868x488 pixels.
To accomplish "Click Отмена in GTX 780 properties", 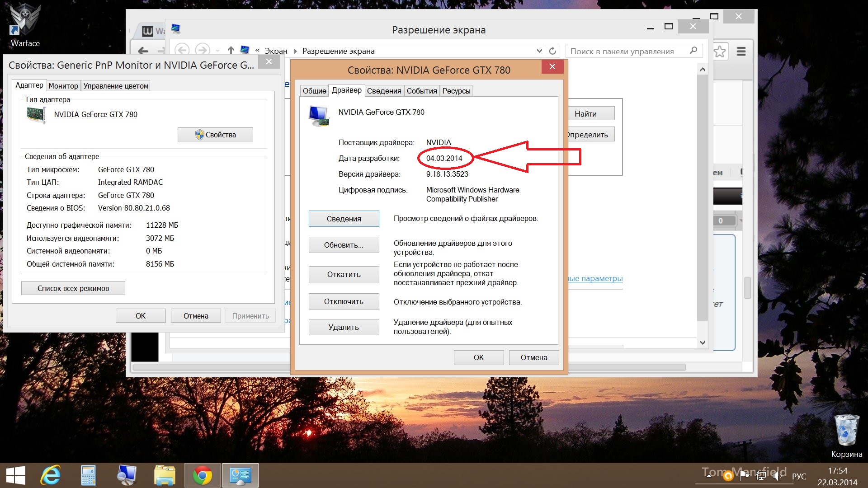I will pos(534,357).
